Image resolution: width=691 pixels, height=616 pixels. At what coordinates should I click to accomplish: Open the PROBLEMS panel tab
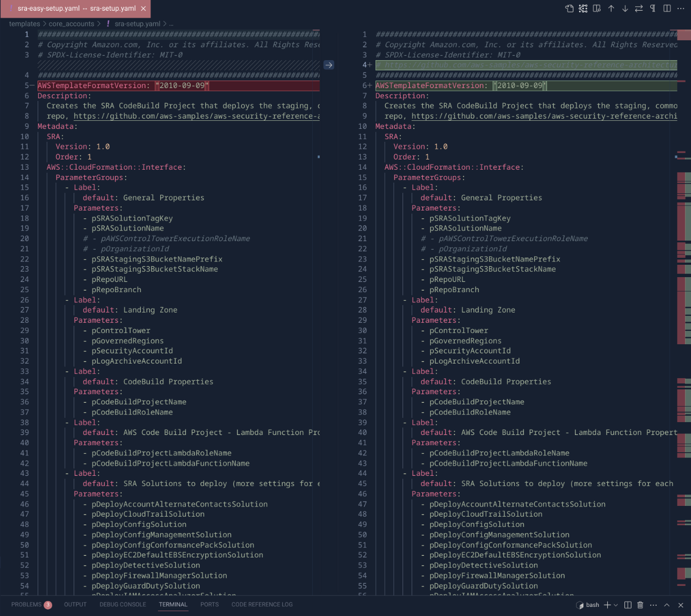[x=26, y=604]
